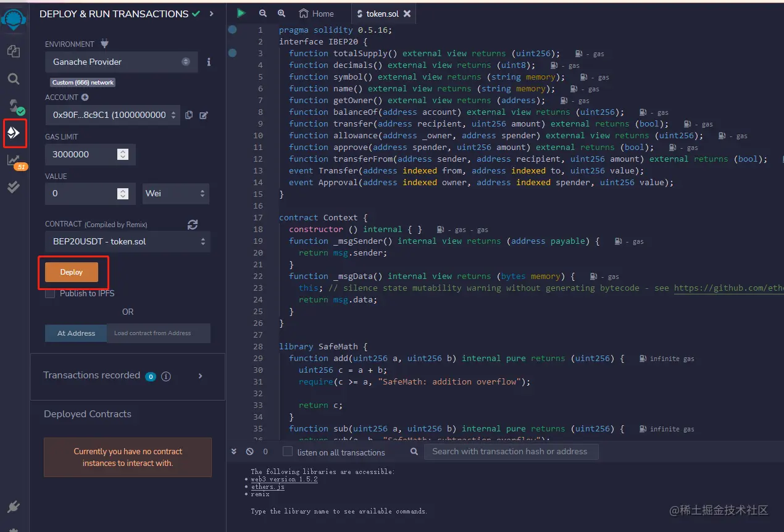This screenshot has width=784, height=532.
Task: Click the no contract instances notice
Action: [128, 457]
